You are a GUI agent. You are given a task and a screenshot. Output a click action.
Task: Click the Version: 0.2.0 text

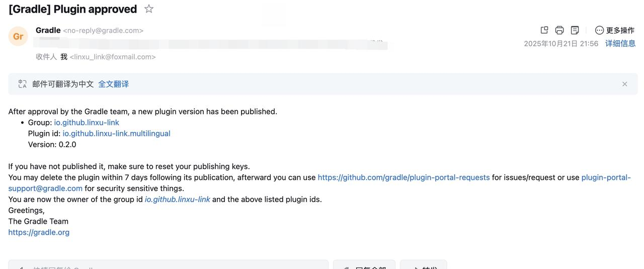pyautogui.click(x=52, y=145)
